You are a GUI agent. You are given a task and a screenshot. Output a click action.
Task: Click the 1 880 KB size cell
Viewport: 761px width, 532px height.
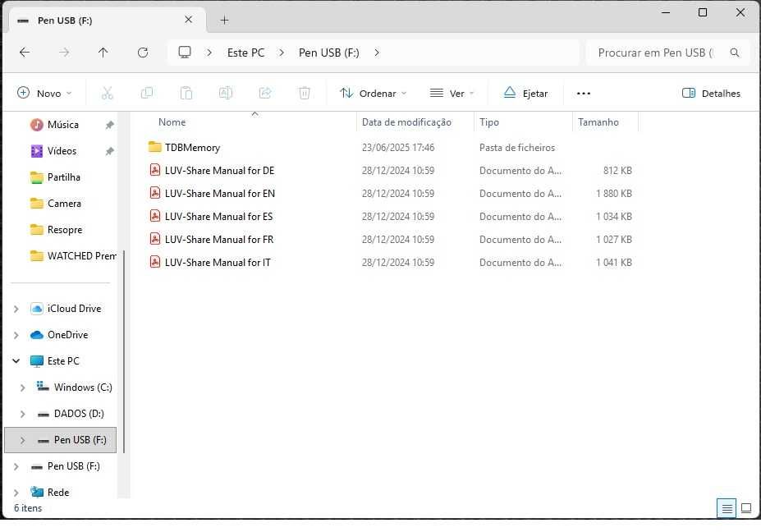click(x=614, y=193)
